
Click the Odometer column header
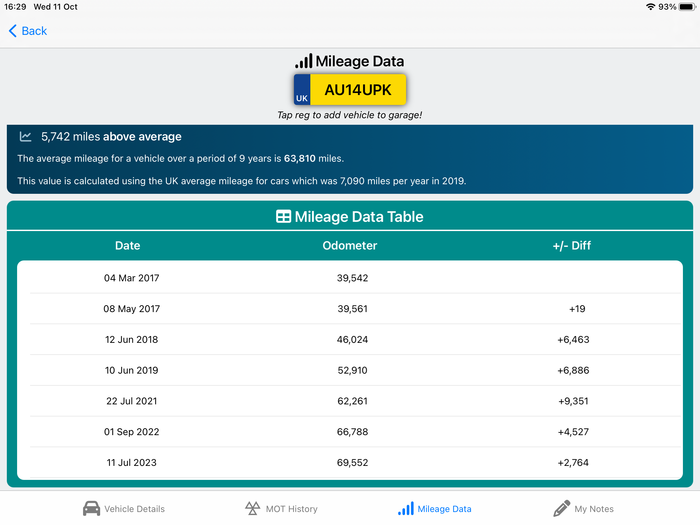(x=350, y=246)
